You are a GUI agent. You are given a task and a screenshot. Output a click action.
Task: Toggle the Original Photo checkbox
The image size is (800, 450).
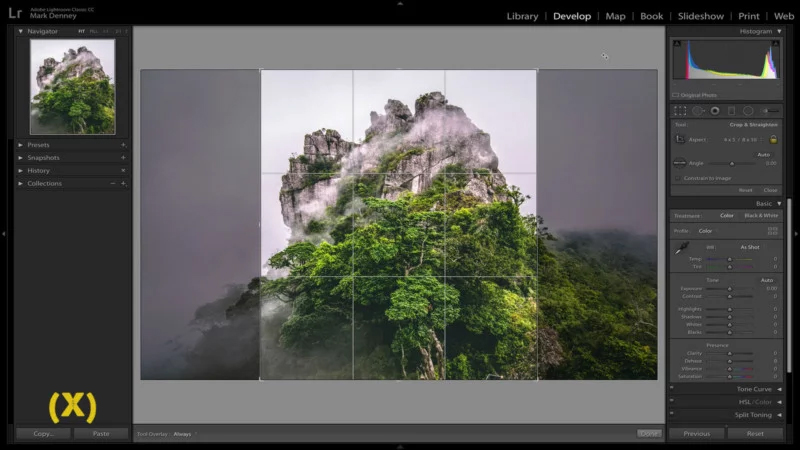coord(676,95)
